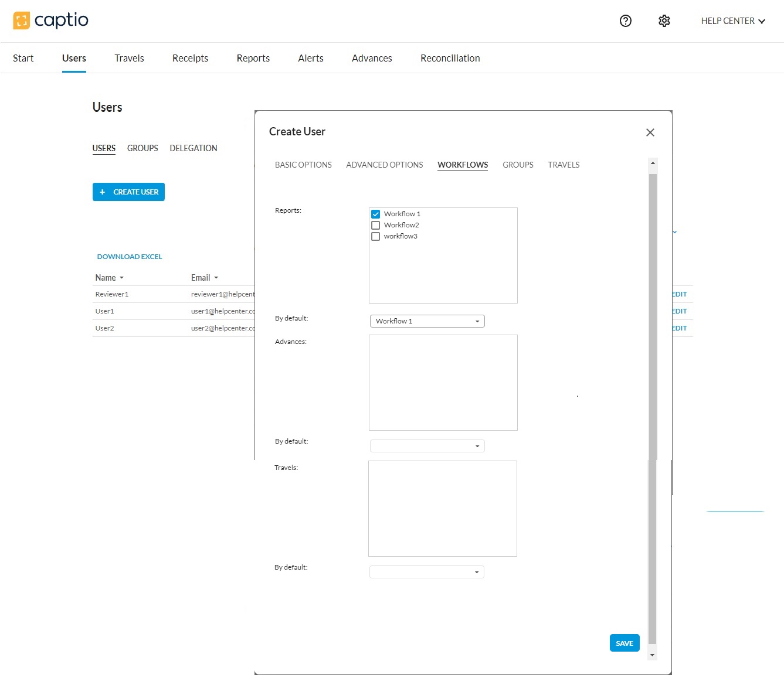This screenshot has width=784, height=678.
Task: Open the Help Center account menu
Action: coord(733,21)
